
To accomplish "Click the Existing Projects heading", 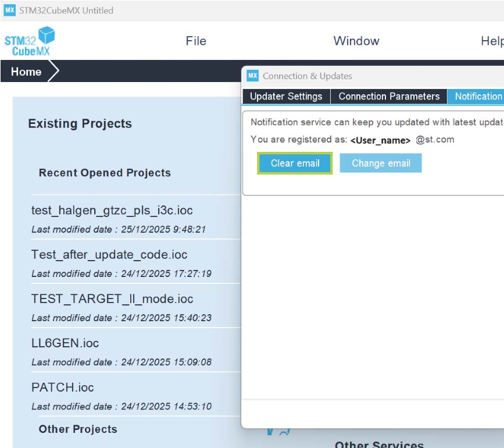I will pyautogui.click(x=80, y=123).
